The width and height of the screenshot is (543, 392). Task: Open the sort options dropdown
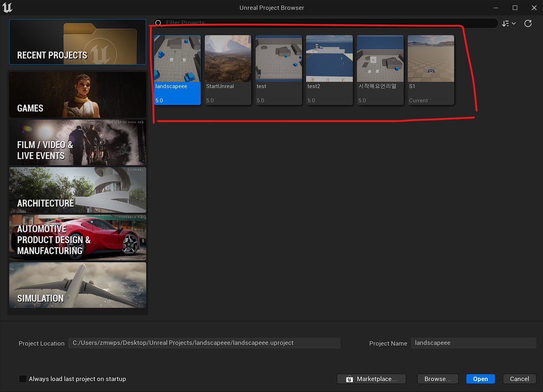coord(509,23)
